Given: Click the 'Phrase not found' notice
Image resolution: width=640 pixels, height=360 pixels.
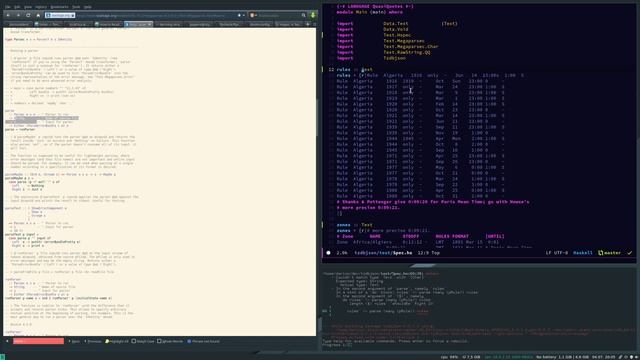Looking at the screenshot, I should point(203,341).
